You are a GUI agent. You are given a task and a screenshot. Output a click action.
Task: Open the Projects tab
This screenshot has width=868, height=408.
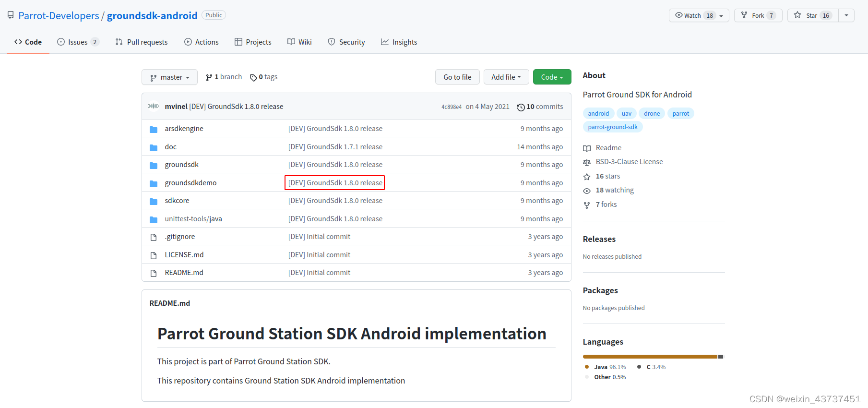pyautogui.click(x=253, y=42)
